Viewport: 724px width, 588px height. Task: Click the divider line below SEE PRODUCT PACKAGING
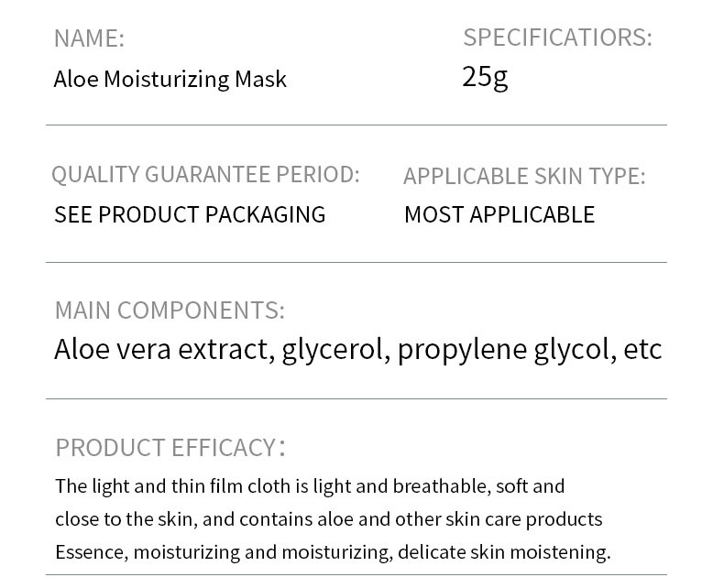(357, 262)
